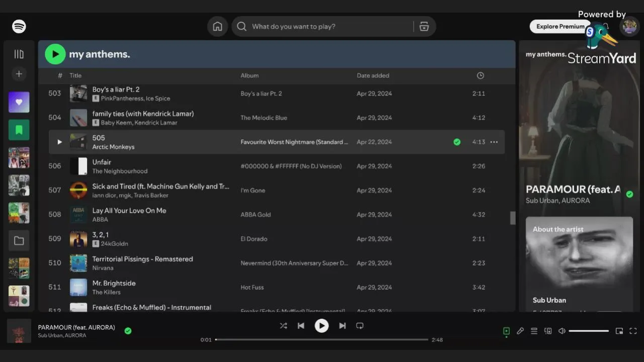Play track 505 with its row play icon
644x362 pixels.
(x=59, y=142)
